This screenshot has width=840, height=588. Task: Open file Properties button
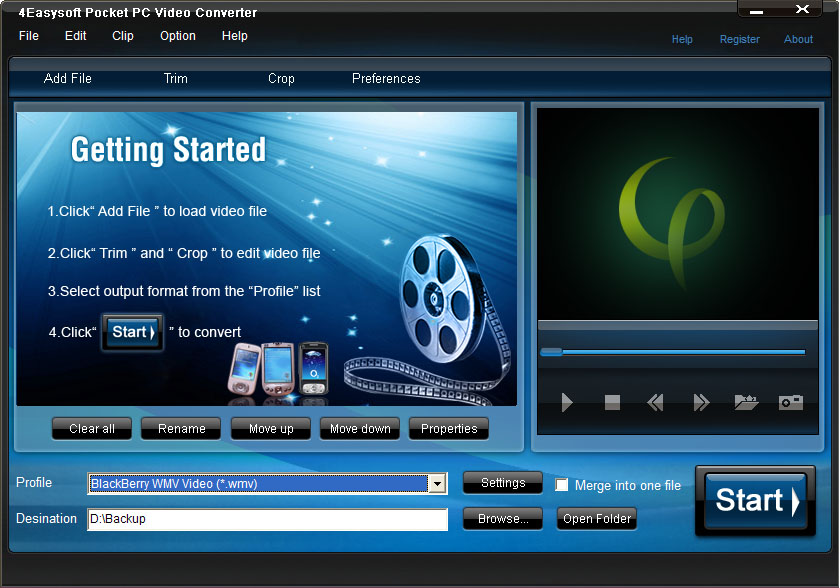click(449, 428)
